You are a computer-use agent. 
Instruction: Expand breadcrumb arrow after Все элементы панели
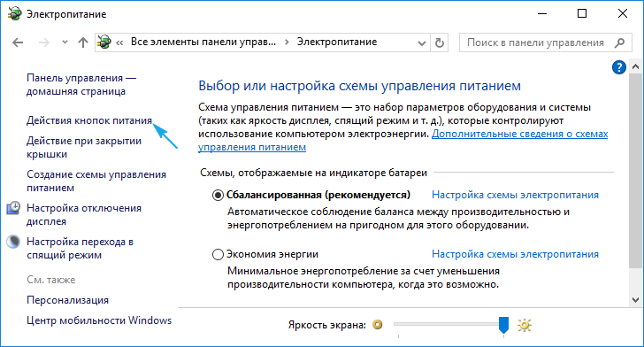pyautogui.click(x=287, y=42)
